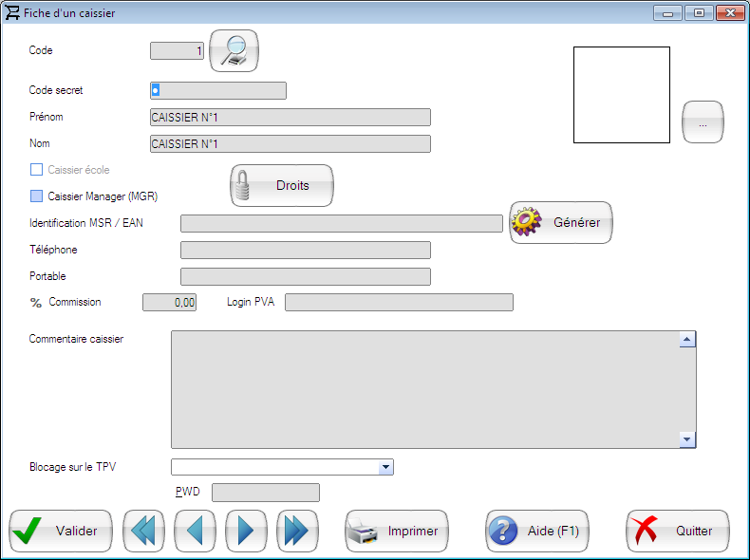Print the cashier sheet with Imprimer
Screen dimensions: 750x560
tap(397, 531)
